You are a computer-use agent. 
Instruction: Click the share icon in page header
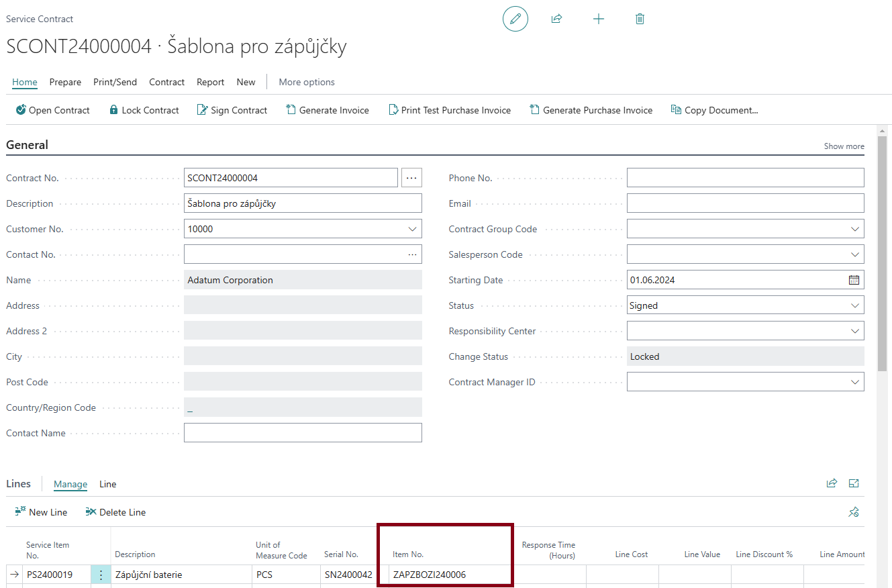pyautogui.click(x=556, y=19)
